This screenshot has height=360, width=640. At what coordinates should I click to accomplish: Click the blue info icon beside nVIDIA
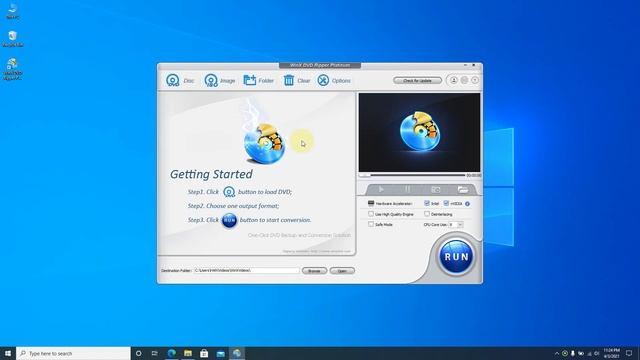(467, 203)
